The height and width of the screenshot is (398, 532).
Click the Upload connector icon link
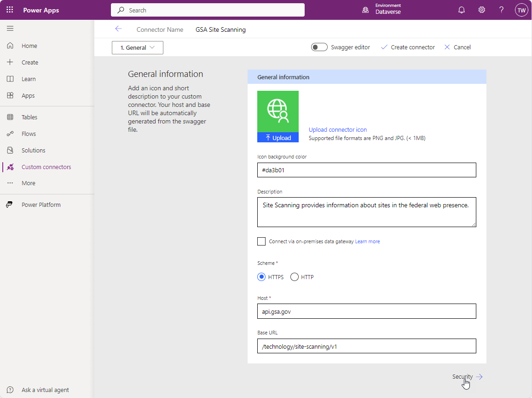click(x=338, y=129)
